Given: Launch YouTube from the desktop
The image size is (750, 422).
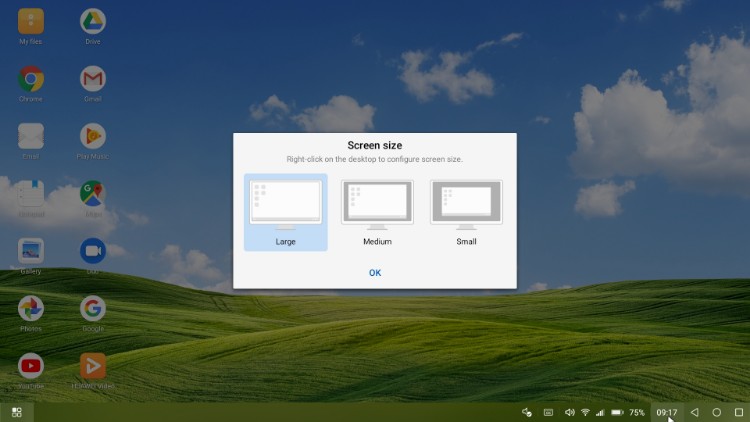Looking at the screenshot, I should (31, 366).
